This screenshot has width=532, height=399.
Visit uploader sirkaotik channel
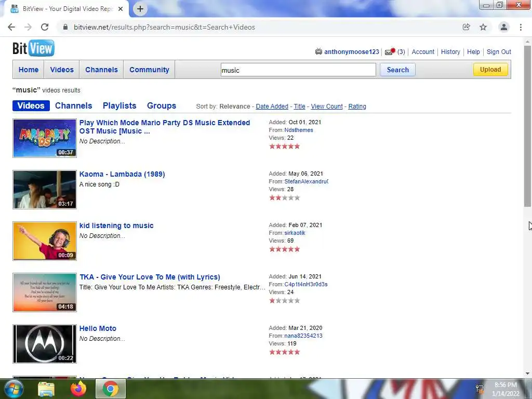pyautogui.click(x=295, y=233)
